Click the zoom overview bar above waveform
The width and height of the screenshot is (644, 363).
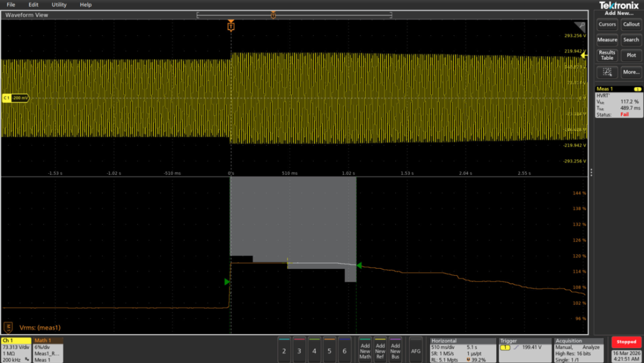click(x=295, y=15)
